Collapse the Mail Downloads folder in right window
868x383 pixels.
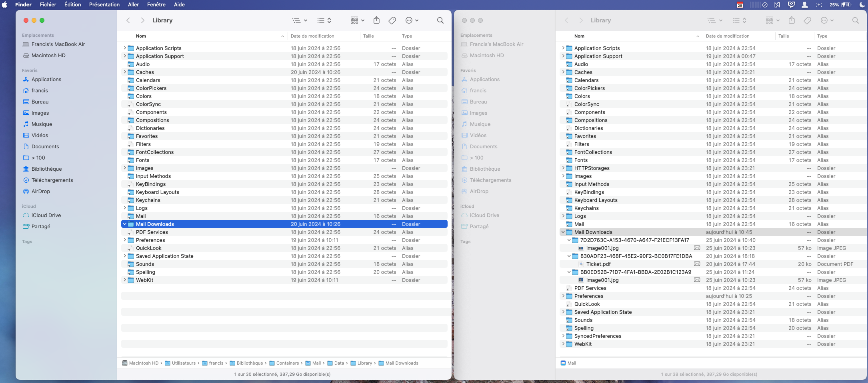tap(563, 232)
